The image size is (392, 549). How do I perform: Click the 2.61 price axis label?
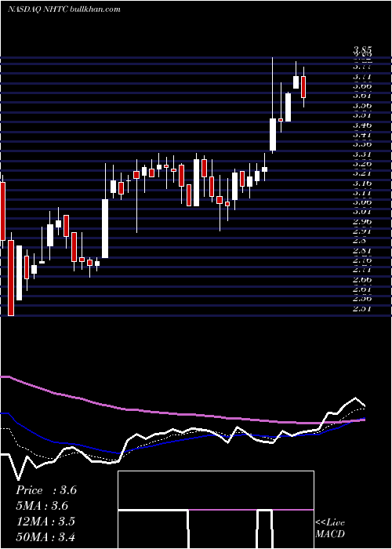[x=362, y=289]
